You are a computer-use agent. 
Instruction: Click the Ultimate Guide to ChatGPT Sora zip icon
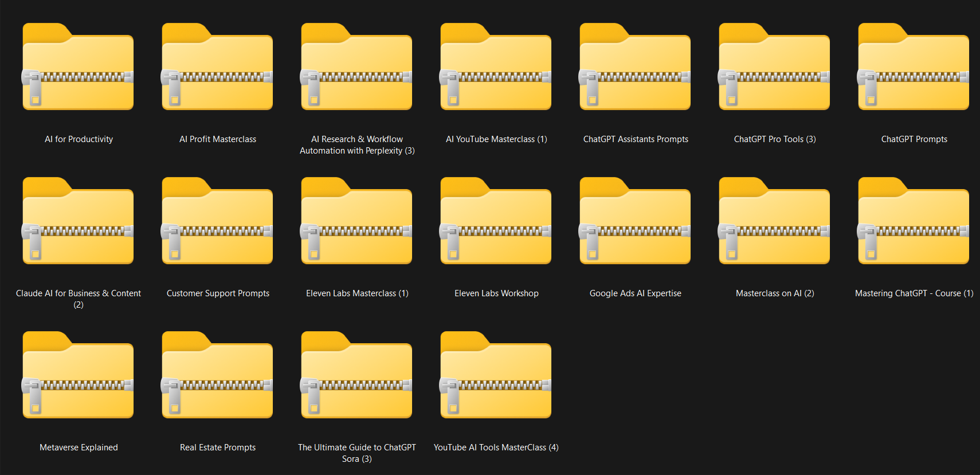(x=356, y=375)
